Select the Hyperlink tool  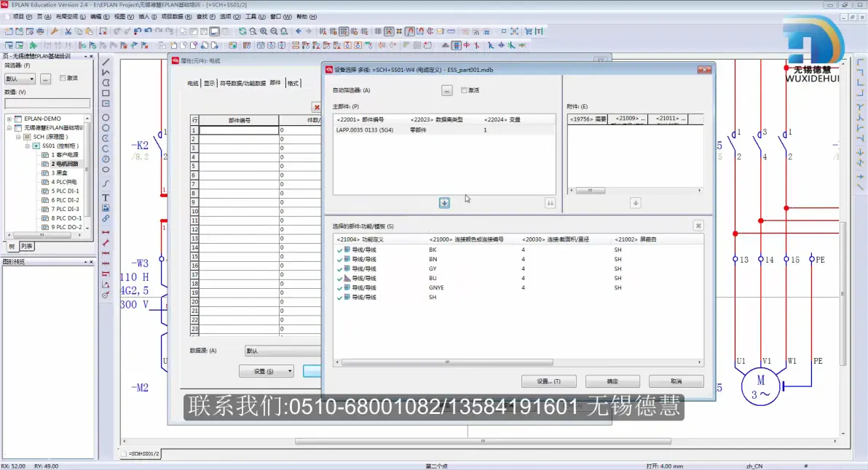[106, 218]
